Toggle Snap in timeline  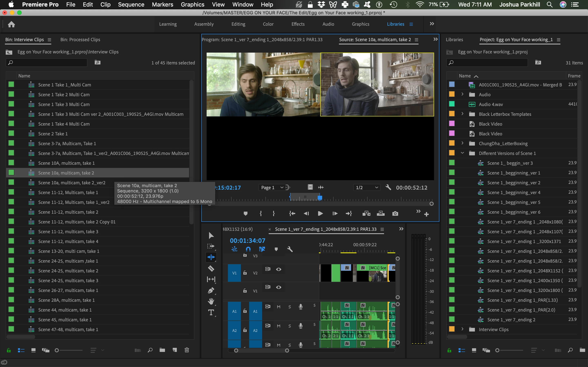point(248,249)
